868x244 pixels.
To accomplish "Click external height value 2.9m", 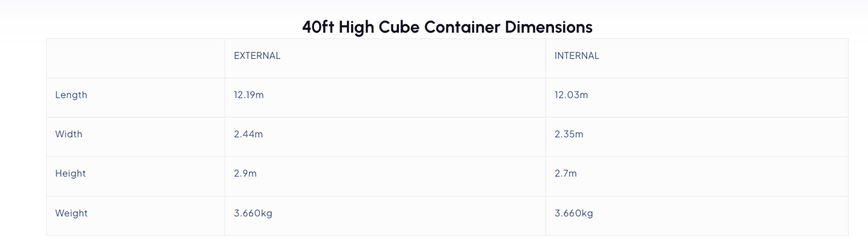I will pos(245,174).
